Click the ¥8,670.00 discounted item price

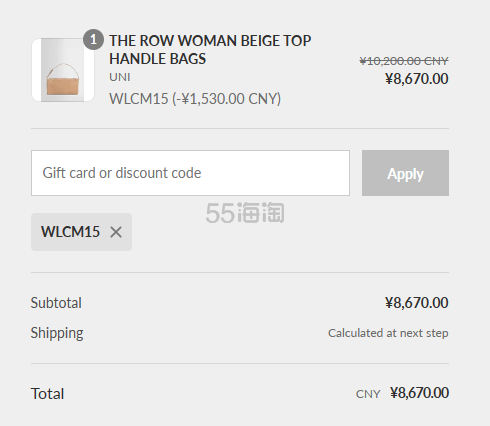[x=417, y=79]
